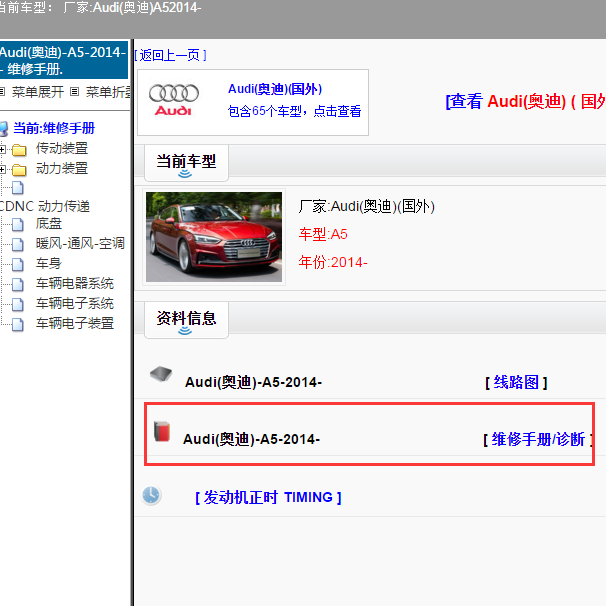Image resolution: width=606 pixels, height=606 pixels.
Task: Click the document icon beside 车身
Action: pyautogui.click(x=18, y=264)
